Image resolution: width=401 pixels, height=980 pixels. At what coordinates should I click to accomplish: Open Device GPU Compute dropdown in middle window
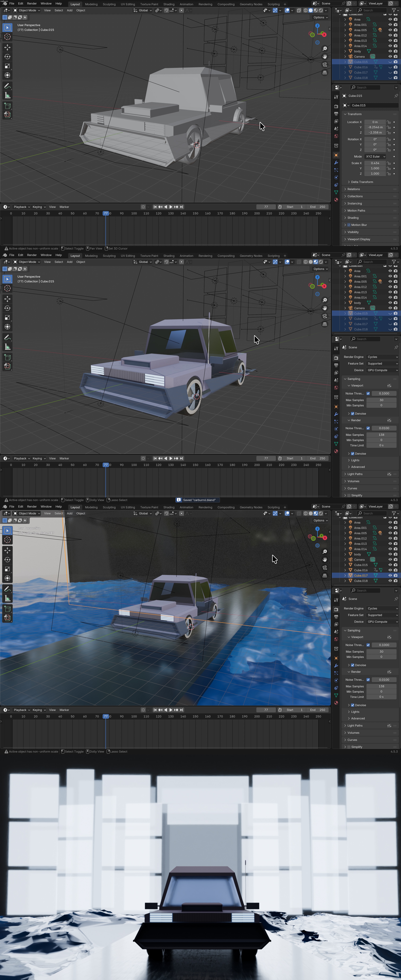tap(382, 370)
